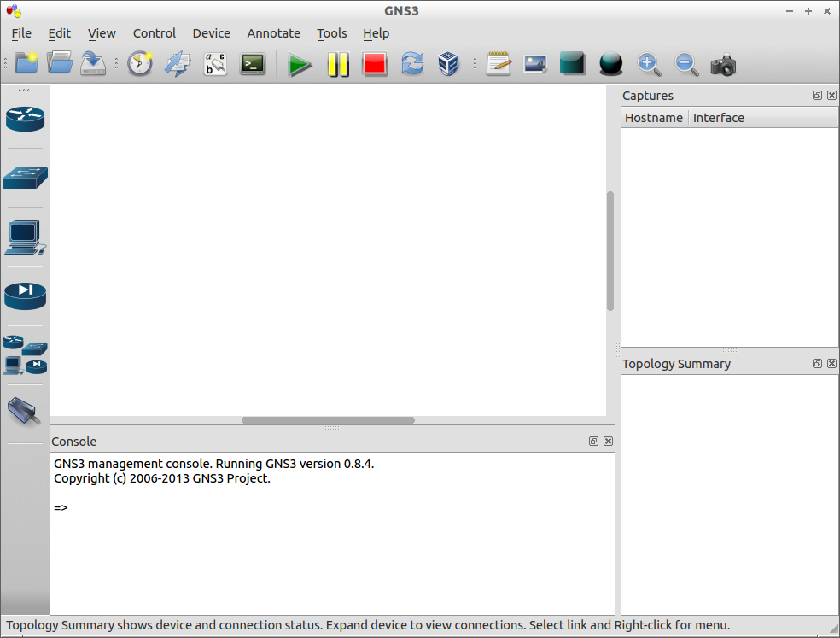Open the Device menu

[211, 33]
